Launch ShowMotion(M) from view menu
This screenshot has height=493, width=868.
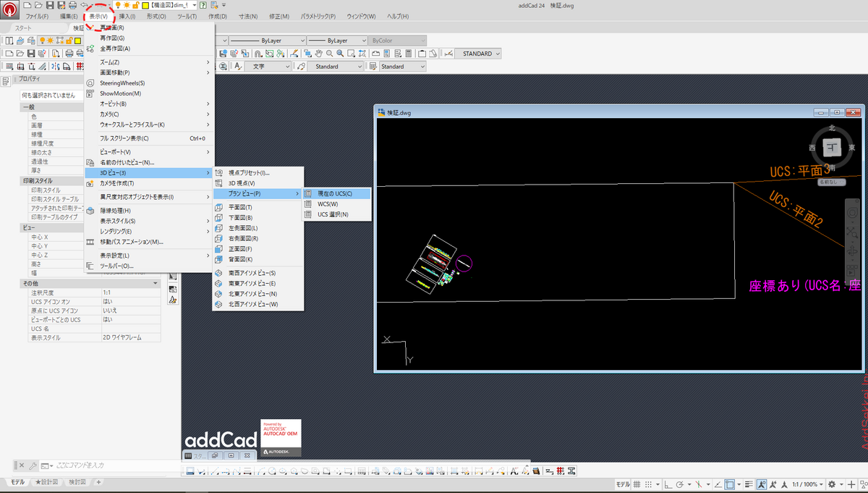[149, 93]
